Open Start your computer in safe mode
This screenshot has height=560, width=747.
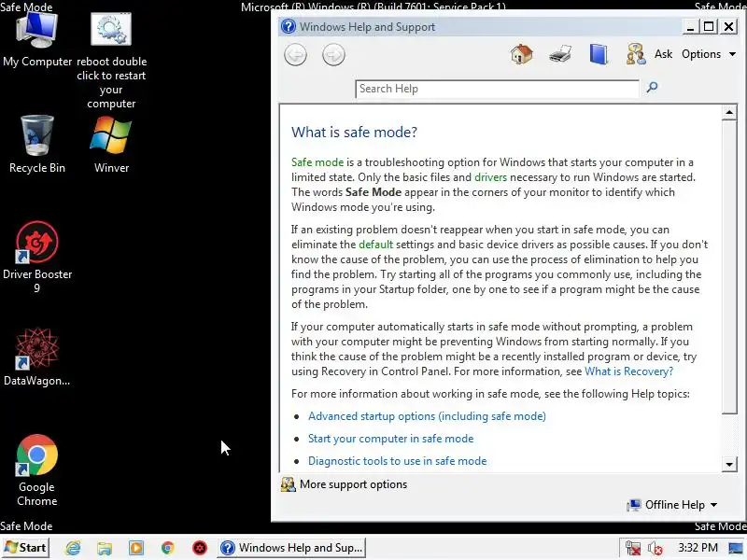click(x=390, y=439)
